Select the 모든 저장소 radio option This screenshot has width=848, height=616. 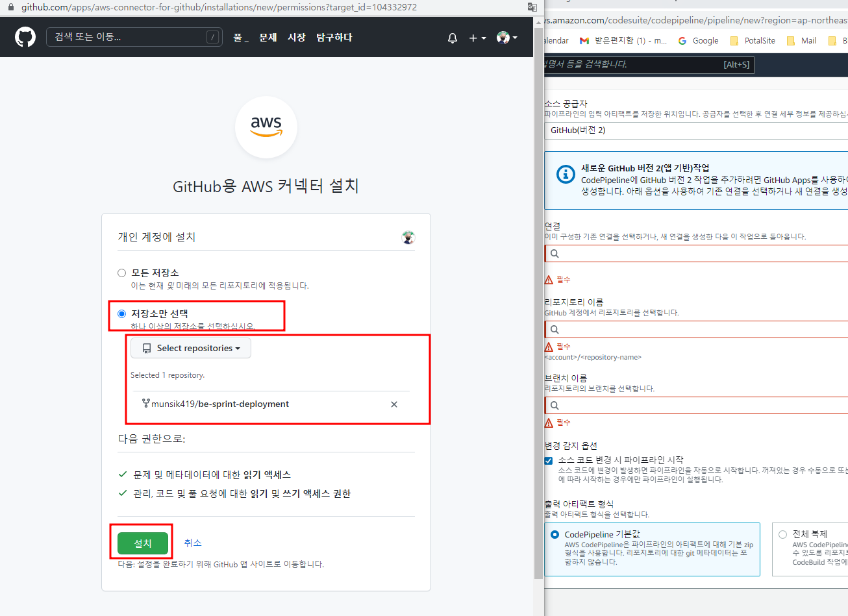[121, 273]
